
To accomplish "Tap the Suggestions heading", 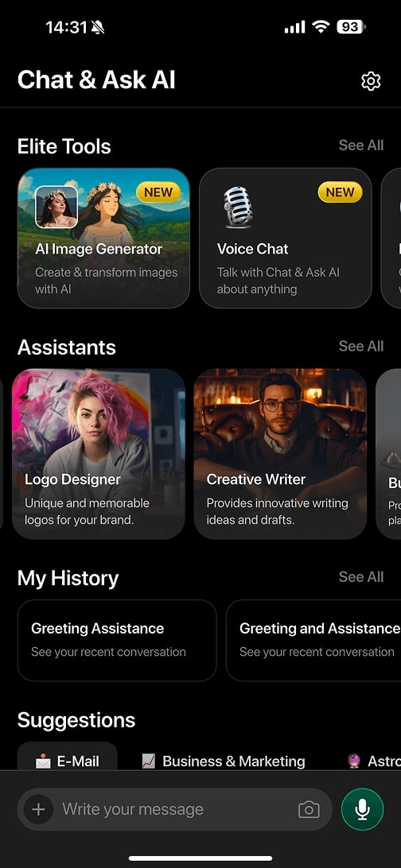I will 76,720.
